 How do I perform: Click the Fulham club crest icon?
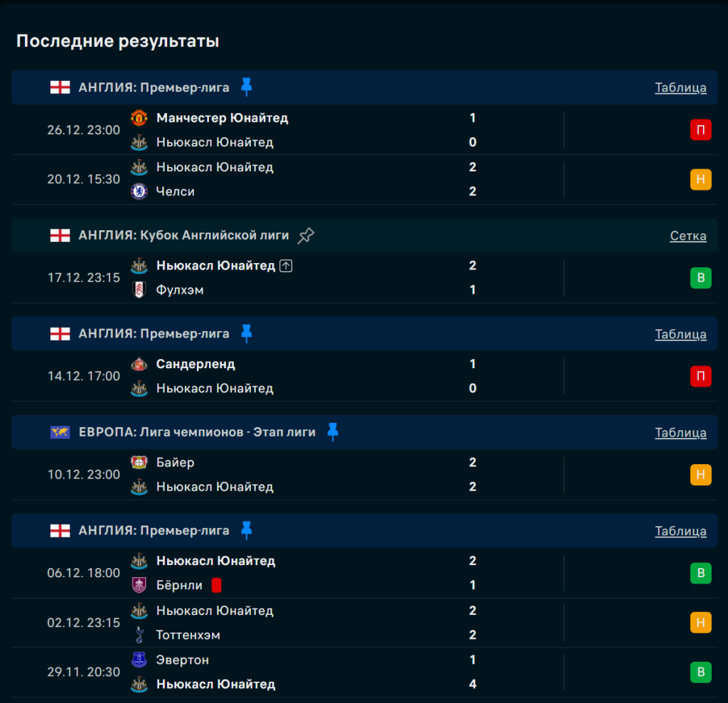pos(139,290)
